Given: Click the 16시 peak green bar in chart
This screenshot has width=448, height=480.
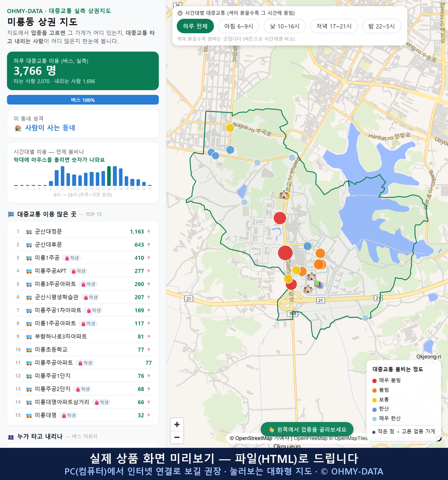Looking at the screenshot, I should pos(109,176).
